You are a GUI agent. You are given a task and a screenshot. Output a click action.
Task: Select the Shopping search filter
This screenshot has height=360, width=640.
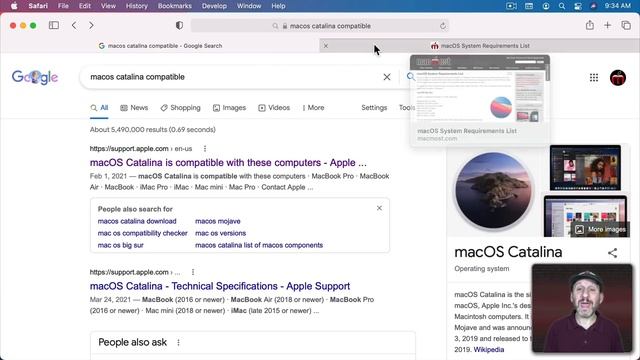(180, 108)
